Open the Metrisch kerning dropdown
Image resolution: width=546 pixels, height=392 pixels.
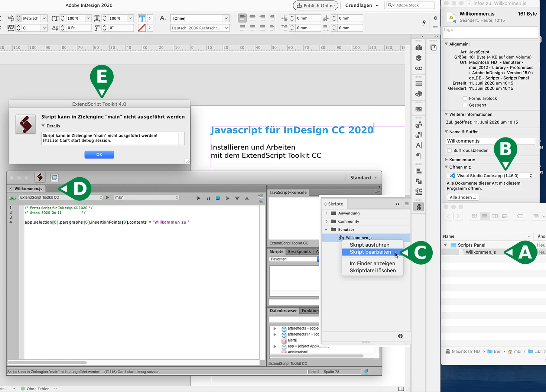(x=44, y=18)
